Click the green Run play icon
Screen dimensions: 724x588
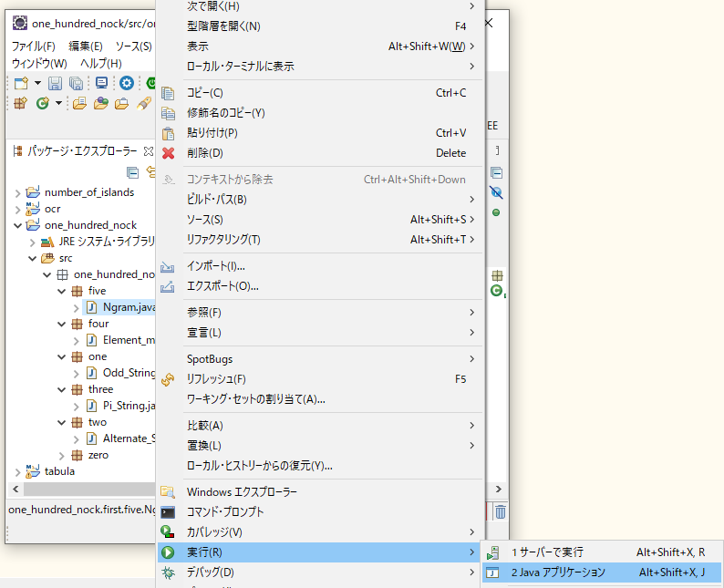click(x=168, y=552)
